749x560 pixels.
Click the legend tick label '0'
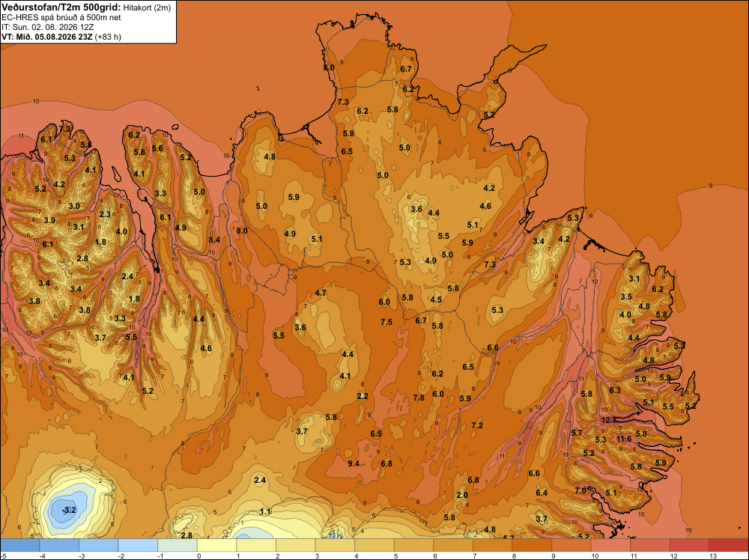[198, 556]
